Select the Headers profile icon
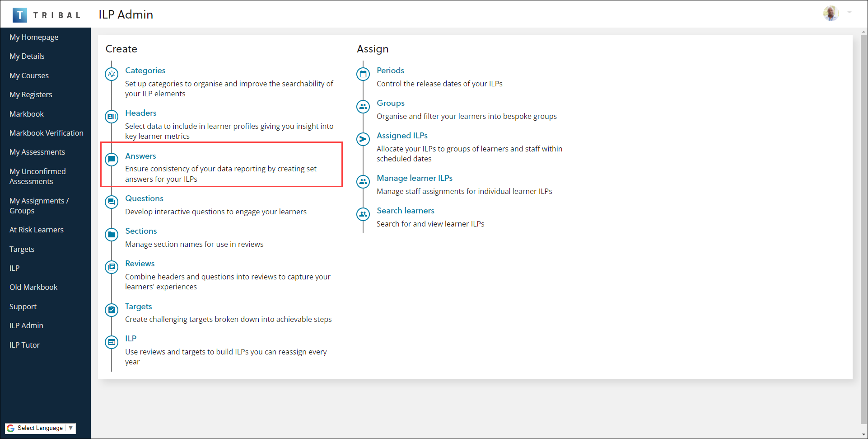Screen dimensions: 868x439 pos(111,117)
